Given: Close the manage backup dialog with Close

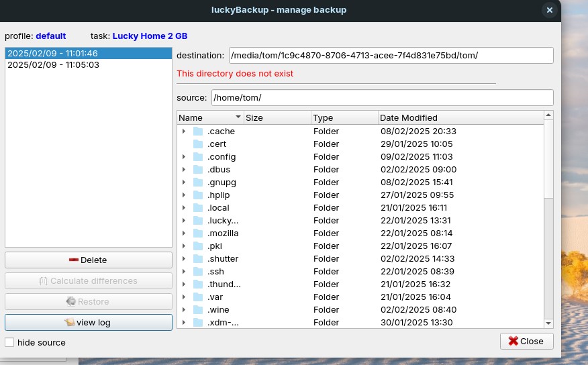Looking at the screenshot, I should 526,341.
